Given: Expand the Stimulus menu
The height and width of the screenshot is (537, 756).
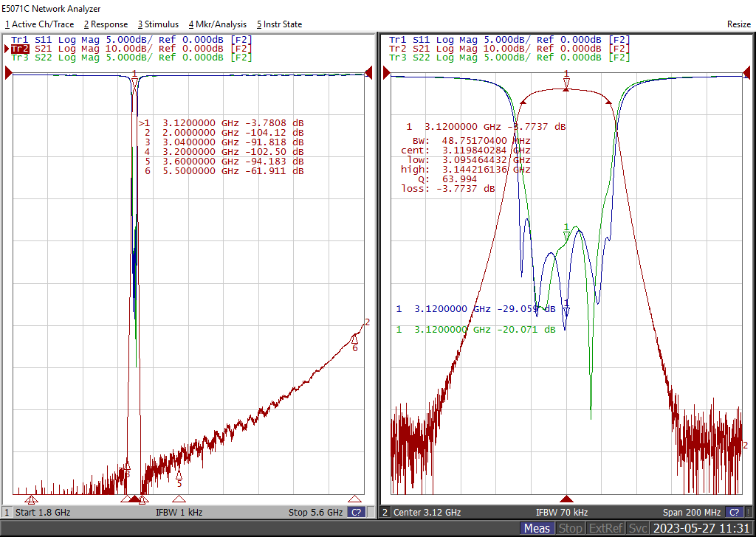Looking at the screenshot, I should click(157, 24).
